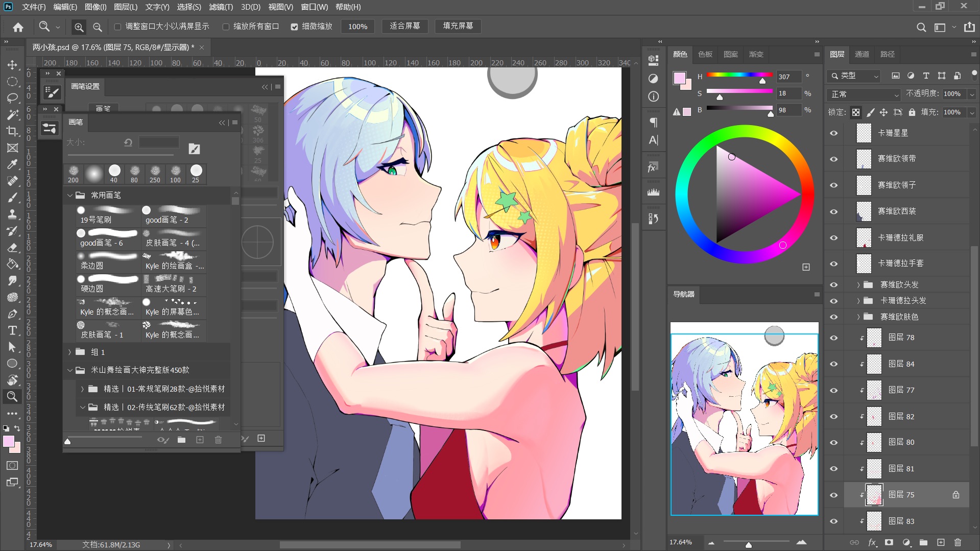Select the Move tool
The height and width of the screenshot is (551, 980).
pyautogui.click(x=13, y=65)
